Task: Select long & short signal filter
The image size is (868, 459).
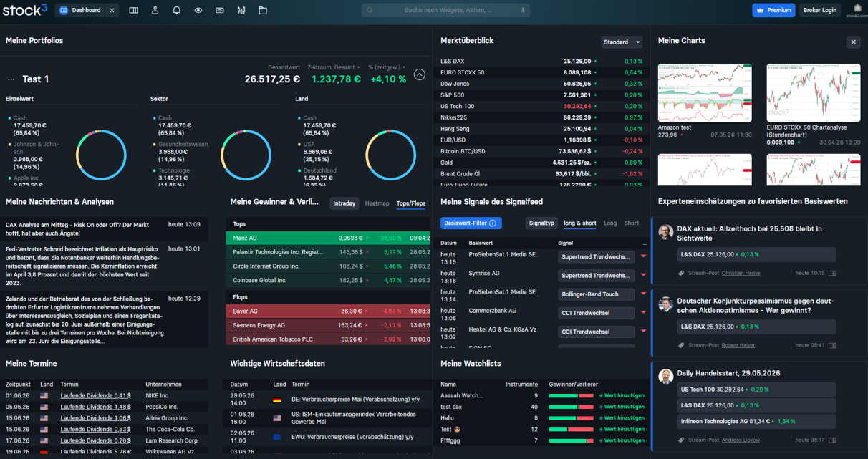Action: click(x=580, y=223)
